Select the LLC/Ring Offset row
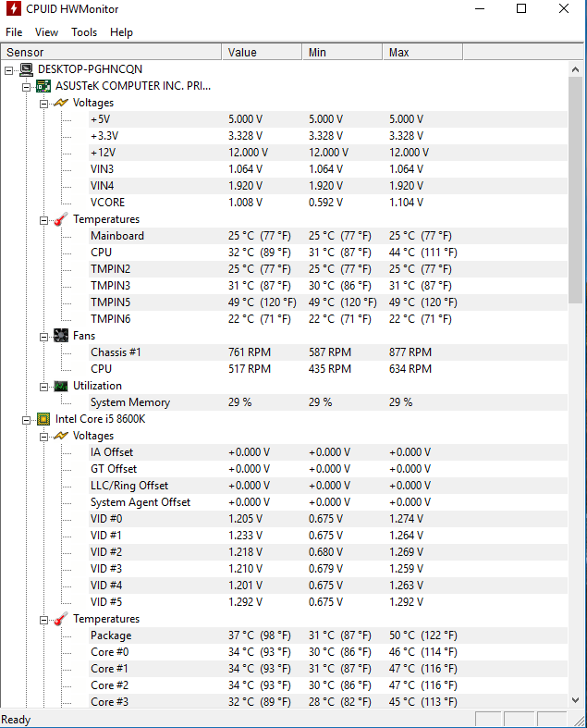 tap(328, 486)
